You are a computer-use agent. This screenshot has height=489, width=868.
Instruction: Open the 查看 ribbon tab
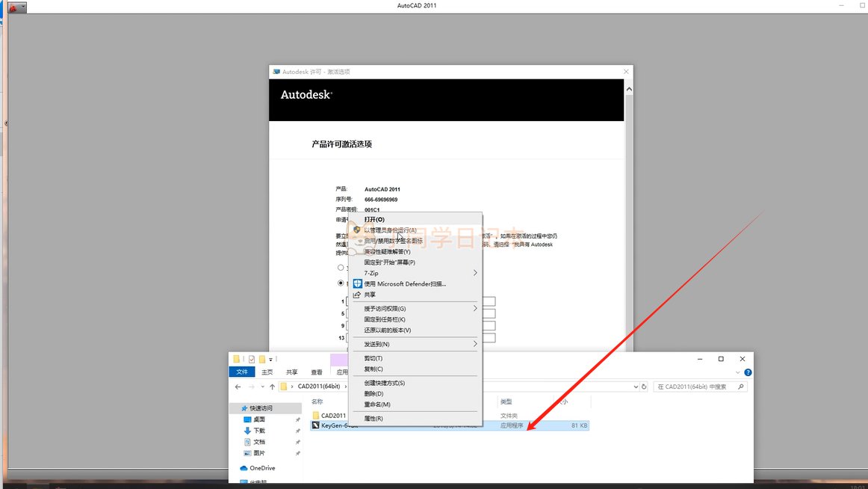pyautogui.click(x=317, y=372)
